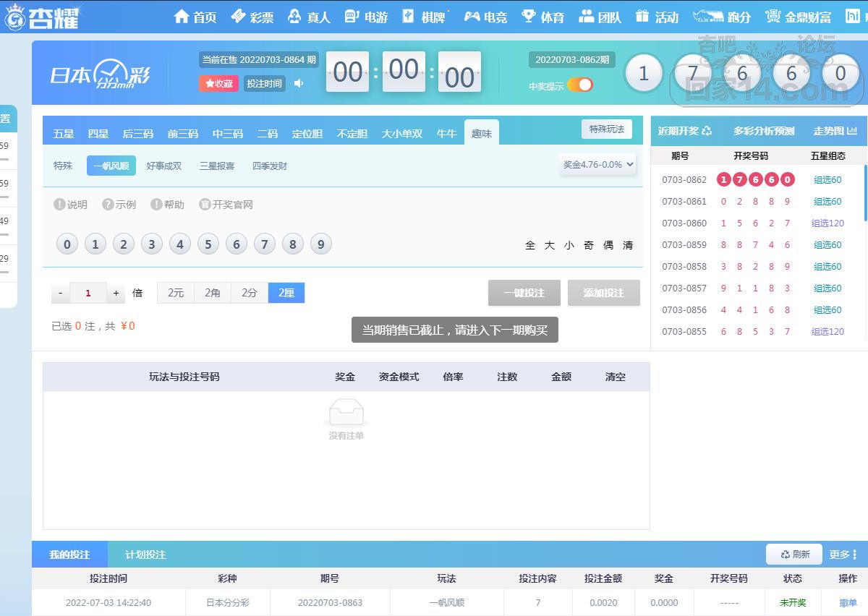868x616 pixels.
Task: Switch to the 计划投注 tab
Action: point(145,555)
